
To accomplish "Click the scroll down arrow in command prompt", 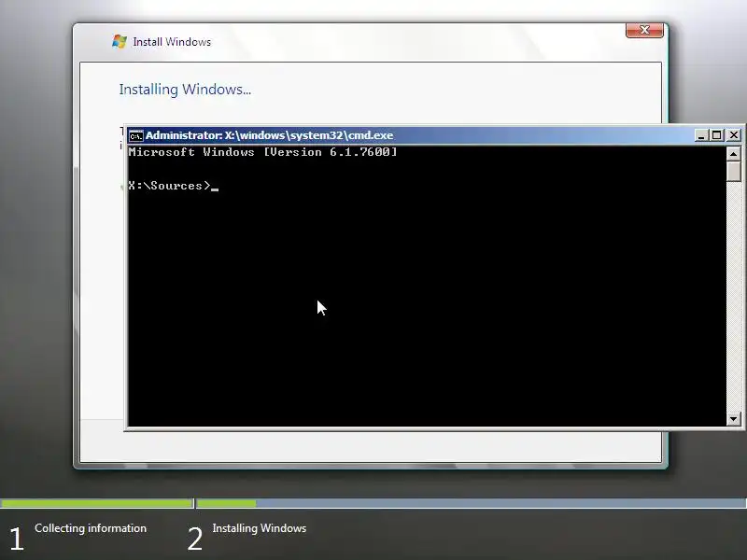I will click(x=733, y=419).
